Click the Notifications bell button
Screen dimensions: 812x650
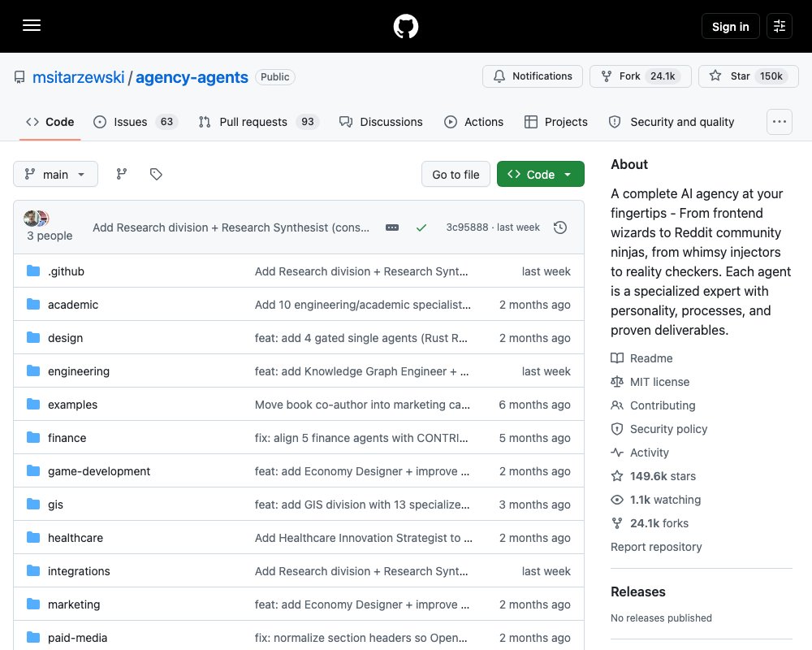533,76
